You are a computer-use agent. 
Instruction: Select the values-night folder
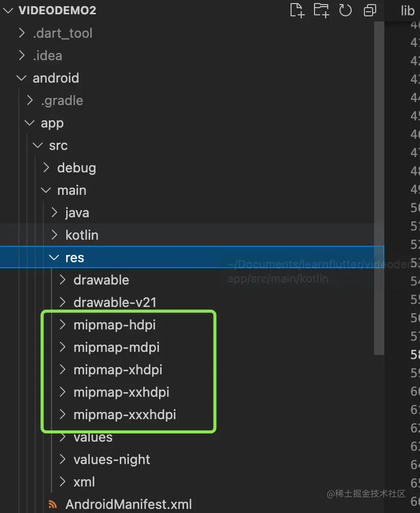112,459
